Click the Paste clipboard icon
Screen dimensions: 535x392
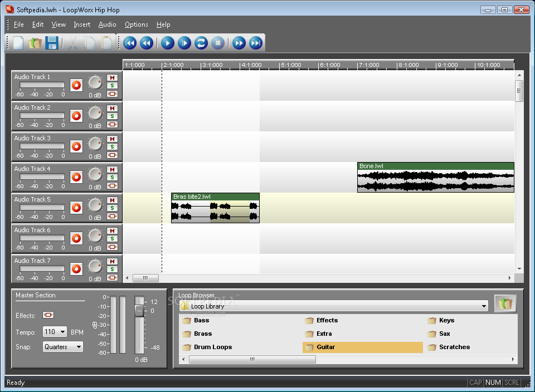coord(106,43)
